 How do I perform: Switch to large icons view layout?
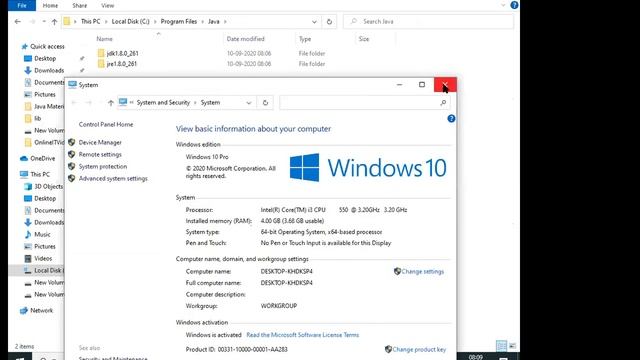(x=513, y=346)
